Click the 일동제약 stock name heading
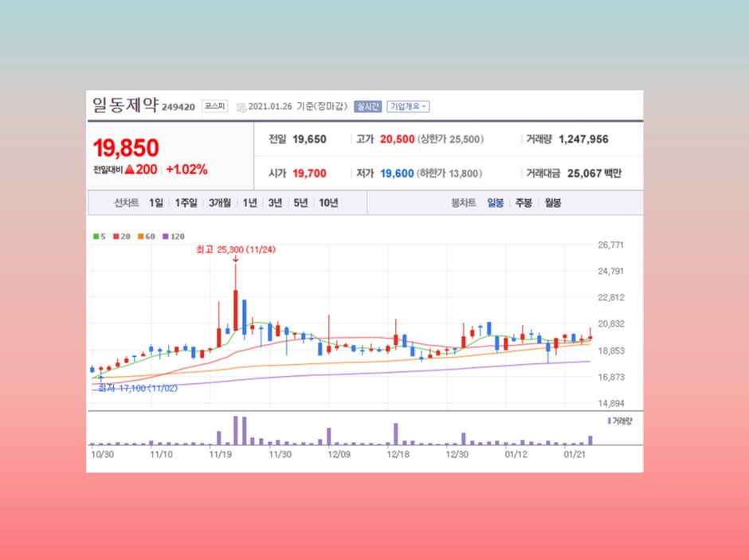The width and height of the screenshot is (749, 560). pyautogui.click(x=124, y=105)
